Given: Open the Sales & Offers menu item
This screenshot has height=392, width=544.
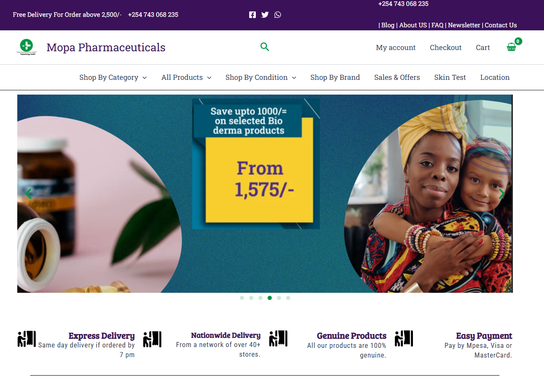Looking at the screenshot, I should coord(397,77).
